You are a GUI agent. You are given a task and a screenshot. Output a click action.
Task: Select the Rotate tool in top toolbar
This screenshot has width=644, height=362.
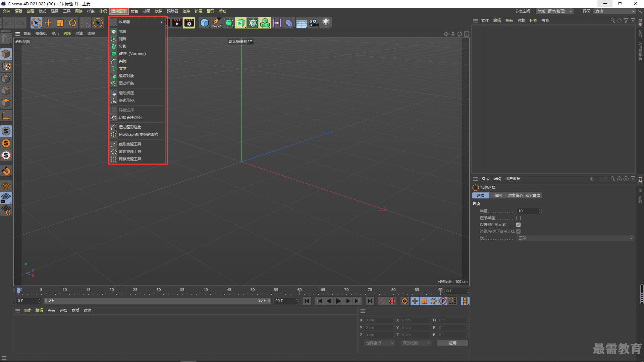[72, 23]
